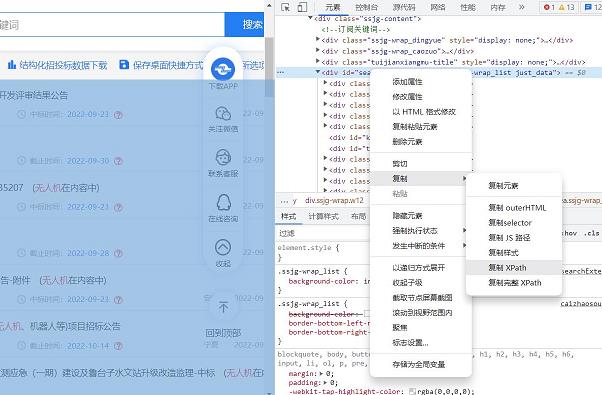
Task: Open the 复制 submenu entry
Action: click(421, 178)
